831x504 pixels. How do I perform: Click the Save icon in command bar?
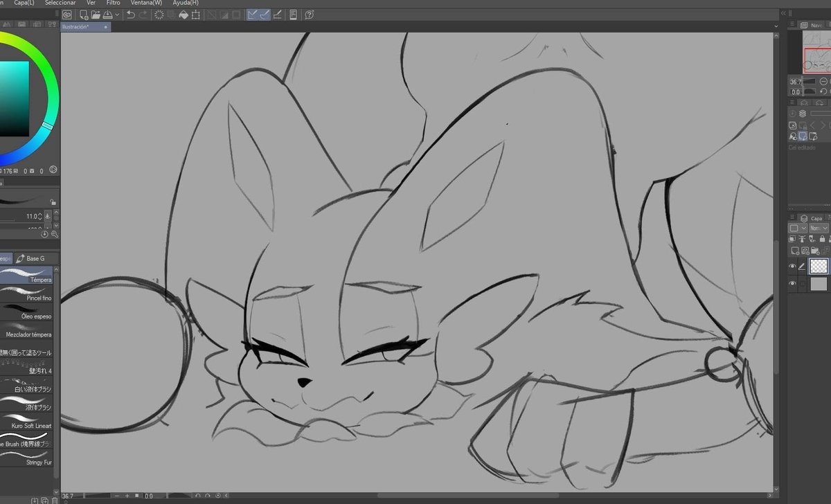point(108,15)
